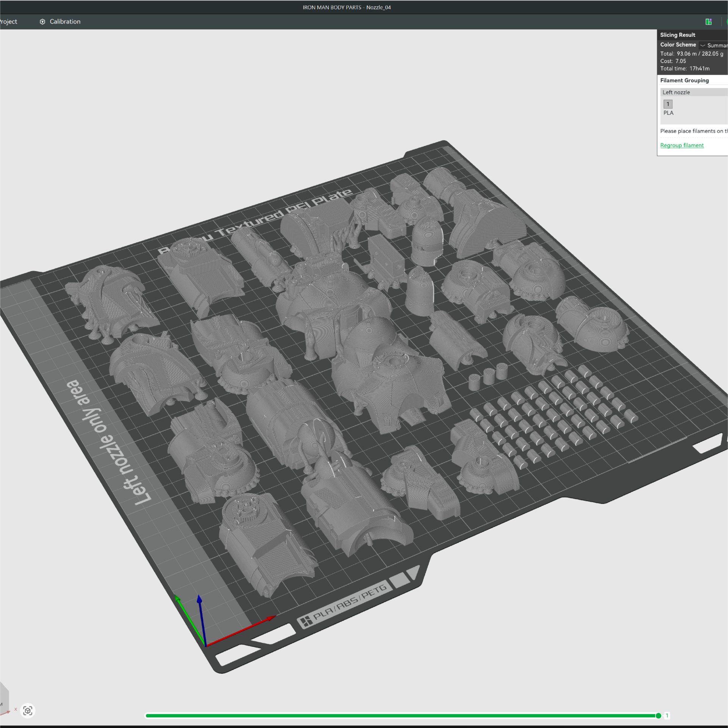Click the green layout icon in top bar

pyautogui.click(x=708, y=22)
